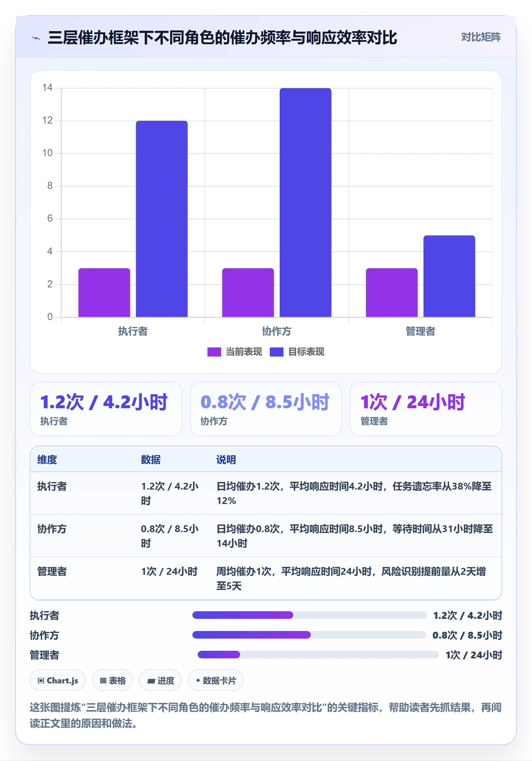Image resolution: width=532 pixels, height=761 pixels.
Task: Click the 执行者 x-axis label on chart
Action: point(133,331)
